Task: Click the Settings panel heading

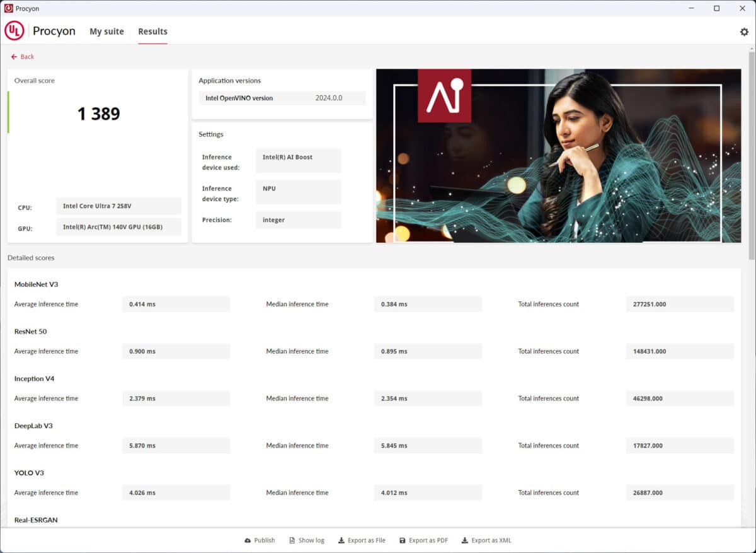Action: click(211, 134)
